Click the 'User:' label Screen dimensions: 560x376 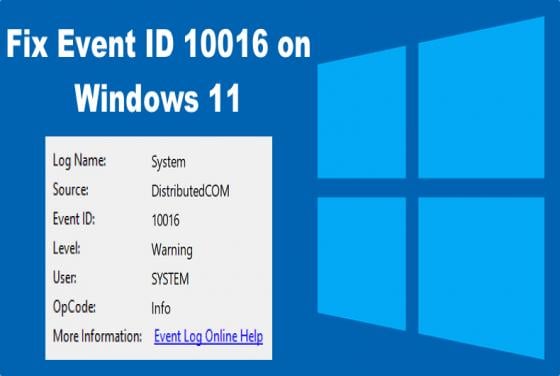point(65,277)
